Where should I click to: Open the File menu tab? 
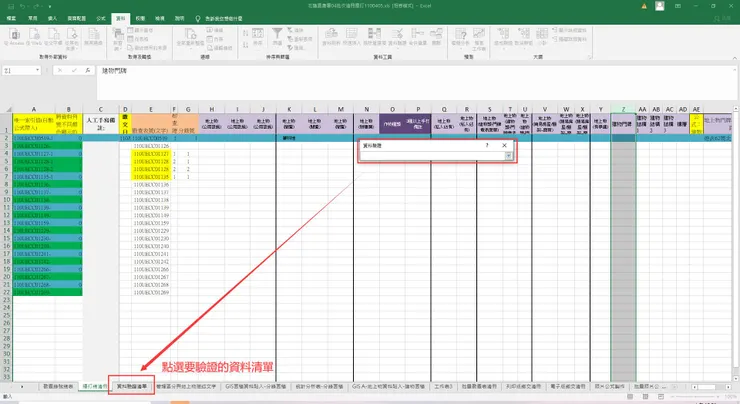(12, 18)
